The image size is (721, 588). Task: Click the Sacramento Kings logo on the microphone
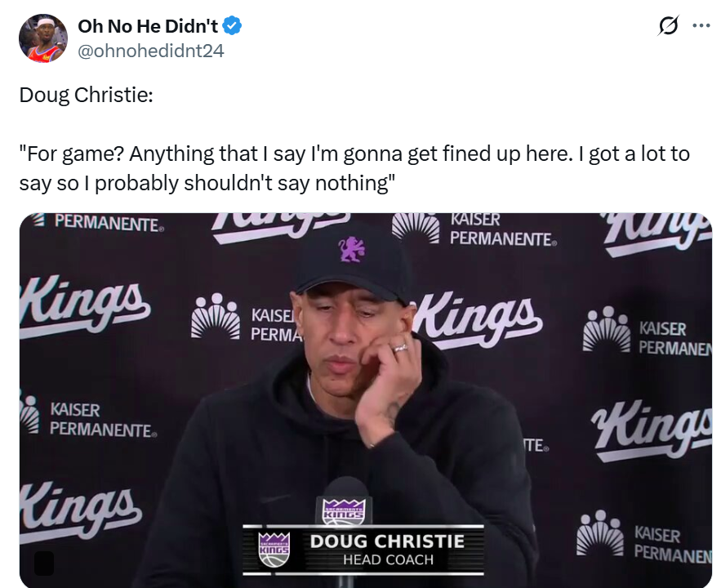(344, 511)
